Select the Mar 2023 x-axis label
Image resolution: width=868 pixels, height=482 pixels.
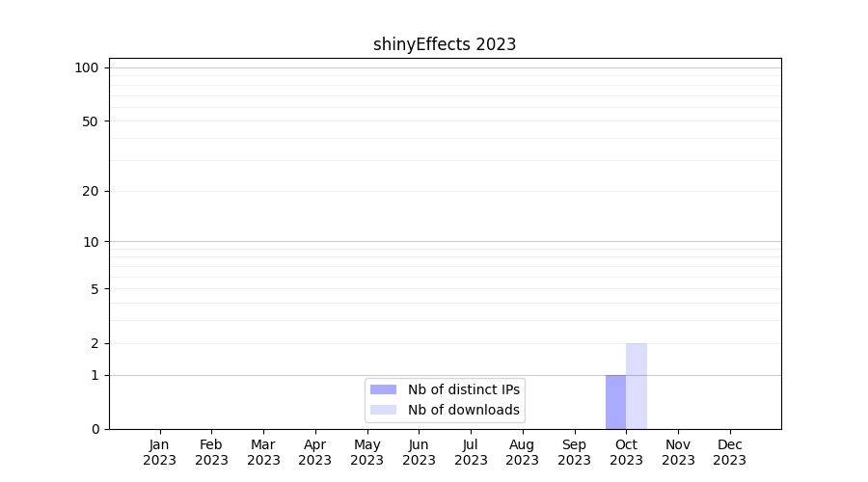click(263, 452)
